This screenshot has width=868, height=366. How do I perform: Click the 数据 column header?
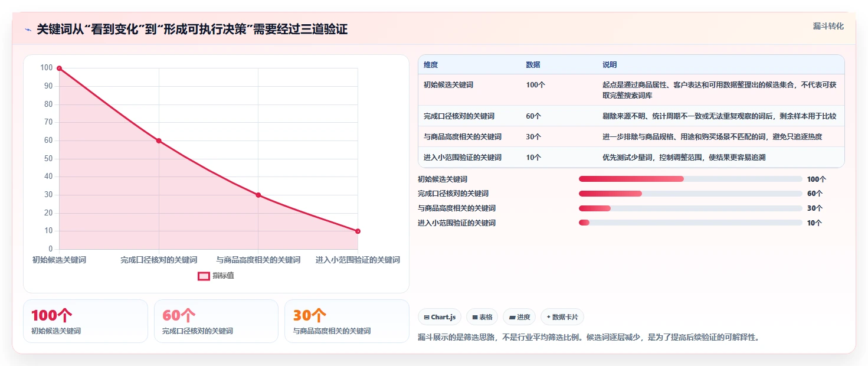pos(533,64)
